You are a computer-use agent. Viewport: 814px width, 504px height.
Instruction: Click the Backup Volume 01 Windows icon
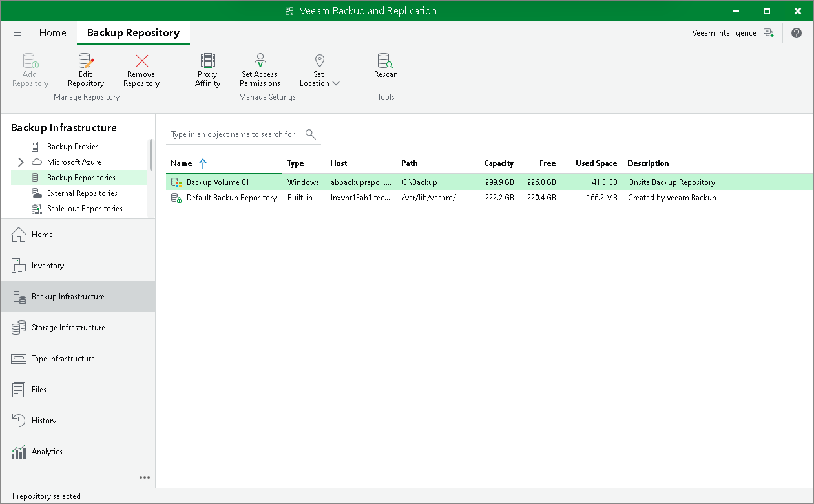point(176,182)
